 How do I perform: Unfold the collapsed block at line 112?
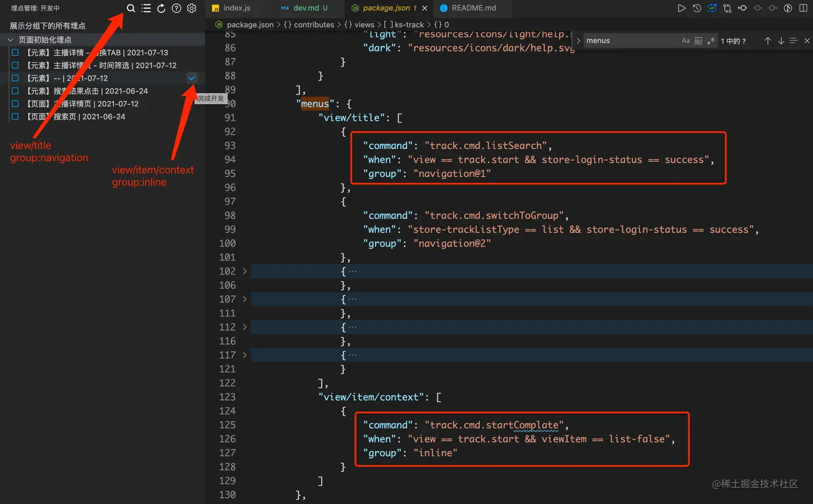click(x=245, y=327)
